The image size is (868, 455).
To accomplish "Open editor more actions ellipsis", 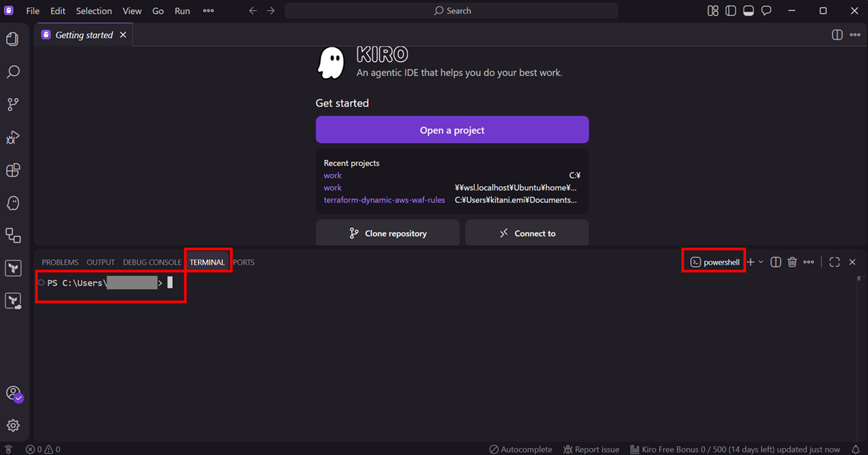I will click(855, 35).
